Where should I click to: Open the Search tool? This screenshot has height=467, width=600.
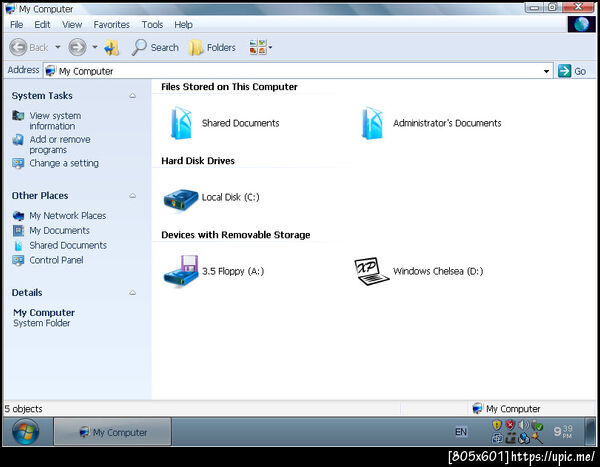coord(155,47)
